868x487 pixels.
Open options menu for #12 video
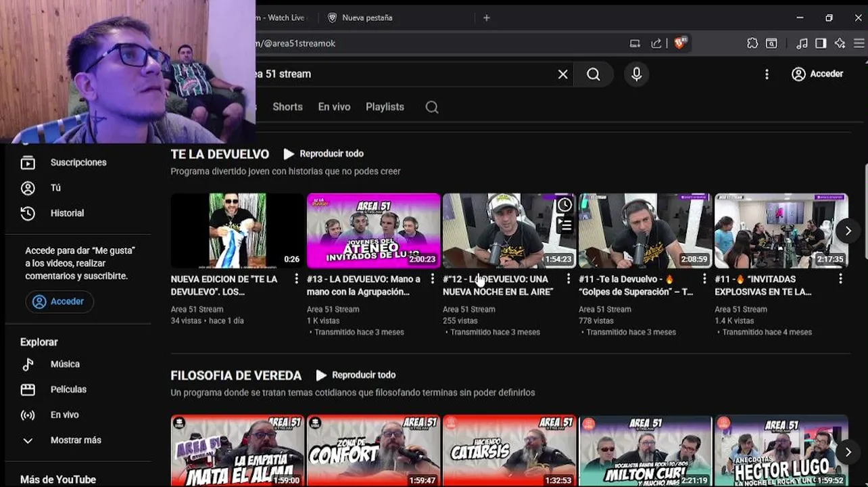coord(568,279)
